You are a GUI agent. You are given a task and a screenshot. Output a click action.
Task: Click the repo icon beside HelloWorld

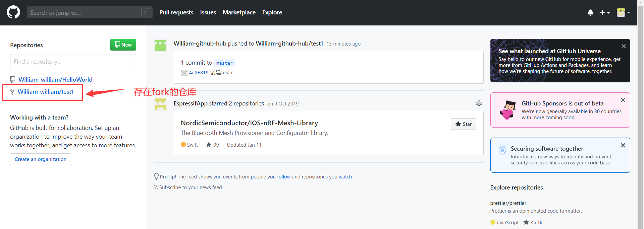(13, 79)
